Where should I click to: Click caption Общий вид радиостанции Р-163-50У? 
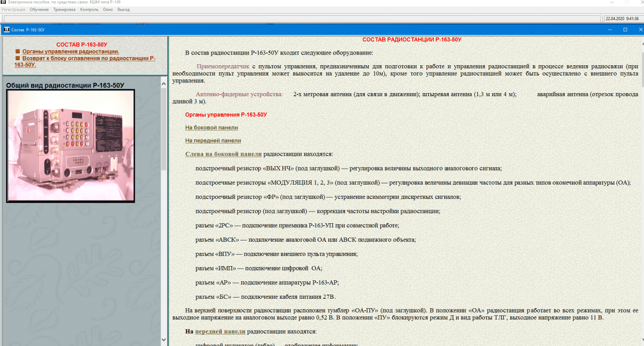pyautogui.click(x=65, y=85)
